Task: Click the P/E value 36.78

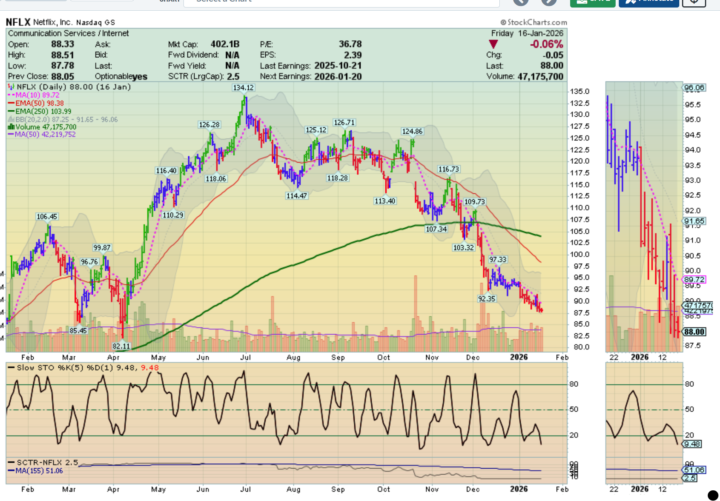Action: [349, 44]
